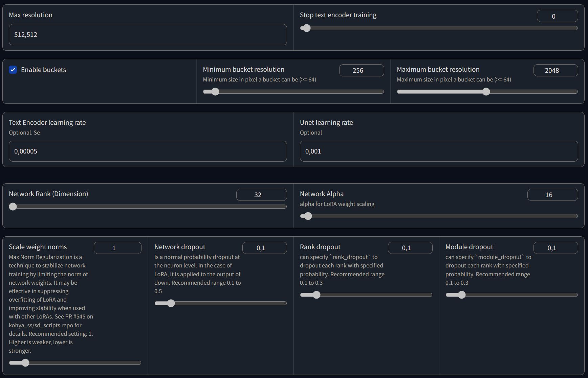Image resolution: width=588 pixels, height=378 pixels.
Task: Click the Minimum bucket resolution value box
Action: coord(361,70)
